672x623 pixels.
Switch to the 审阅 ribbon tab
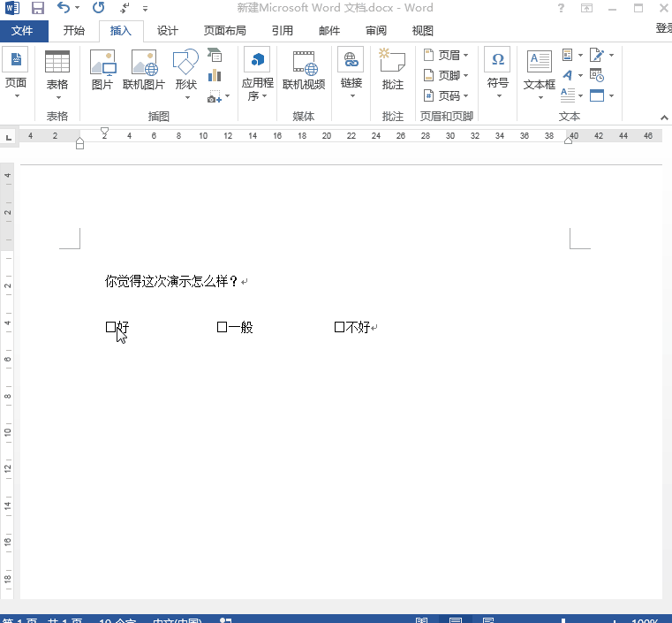(376, 30)
